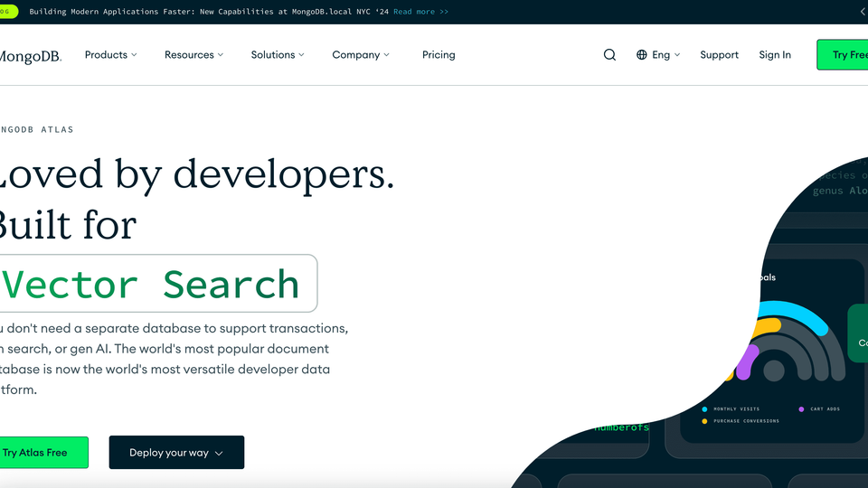Go to the Pricing page

point(439,55)
